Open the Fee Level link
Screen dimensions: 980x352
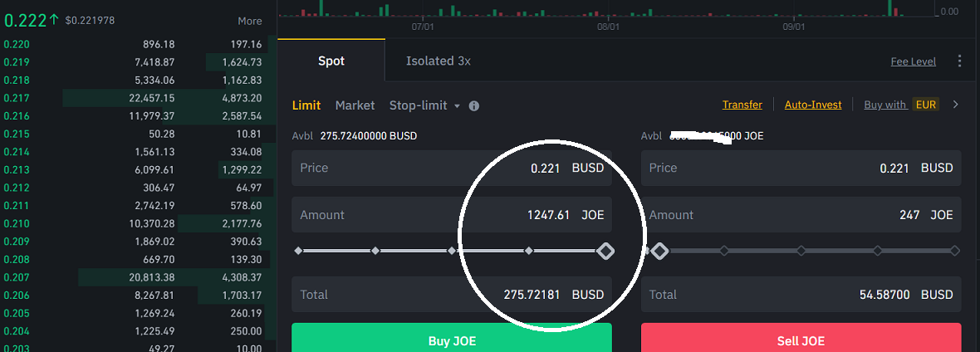(x=913, y=61)
